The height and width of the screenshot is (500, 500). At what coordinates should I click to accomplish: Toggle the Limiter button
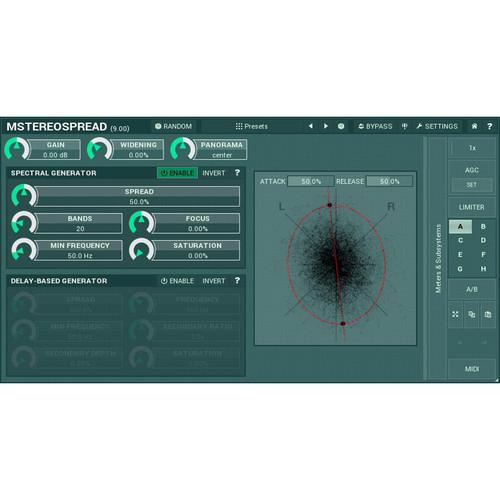(471, 207)
